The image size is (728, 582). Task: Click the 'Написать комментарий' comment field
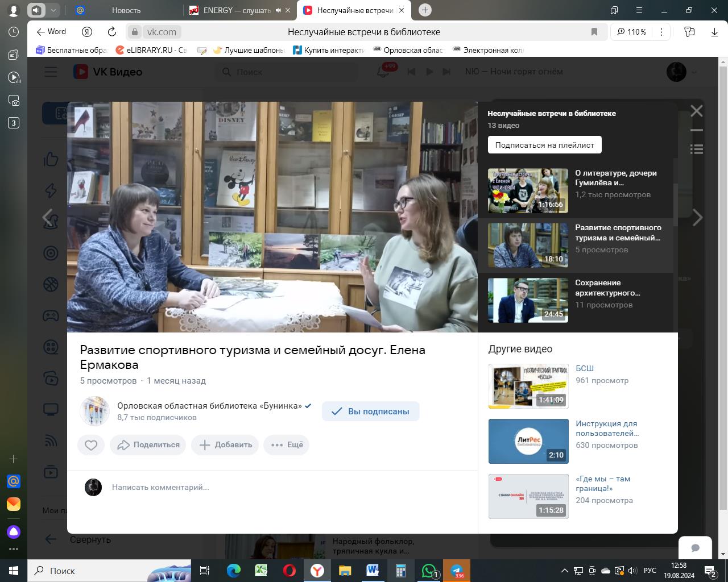click(160, 487)
